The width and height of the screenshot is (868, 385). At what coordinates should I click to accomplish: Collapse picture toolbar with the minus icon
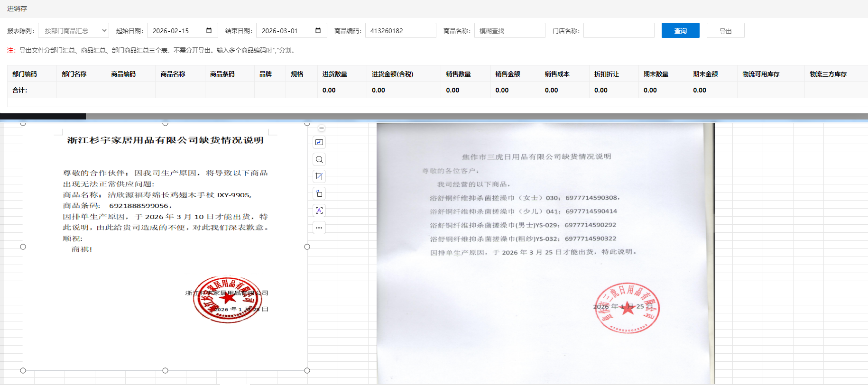pyautogui.click(x=322, y=128)
